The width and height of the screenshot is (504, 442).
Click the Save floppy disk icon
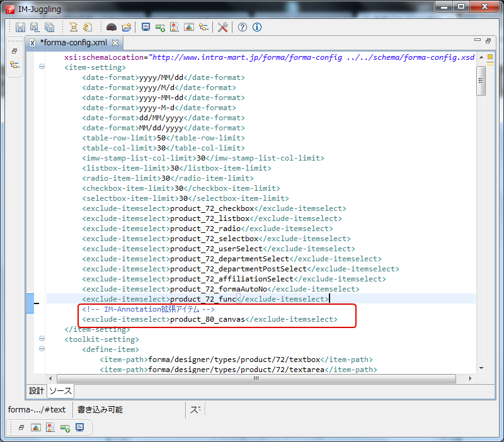click(20, 27)
